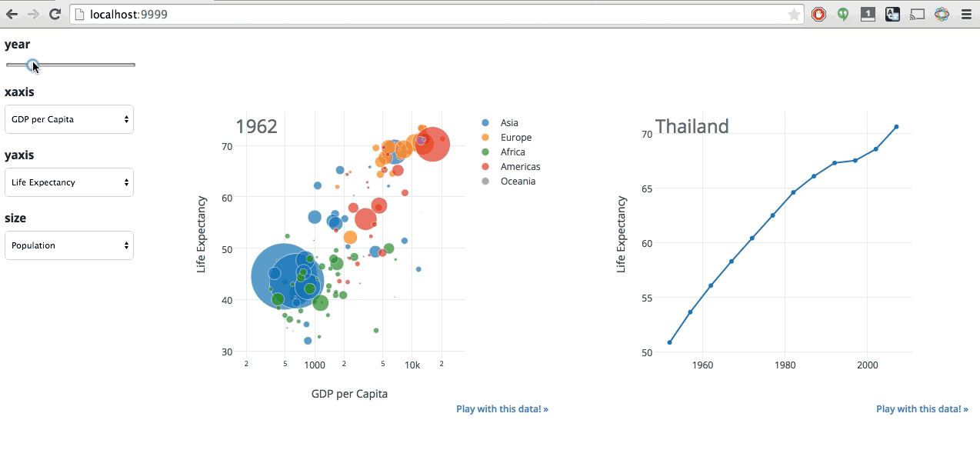The image size is (980, 460).
Task: Click the left 'Play with this data!' link
Action: click(502, 408)
